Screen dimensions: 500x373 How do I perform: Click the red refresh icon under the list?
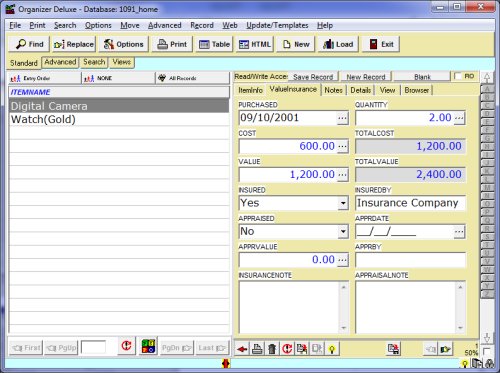126,346
